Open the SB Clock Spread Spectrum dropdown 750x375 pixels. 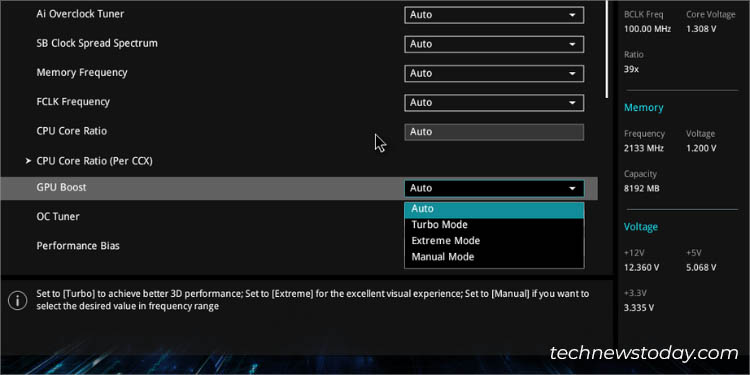494,44
